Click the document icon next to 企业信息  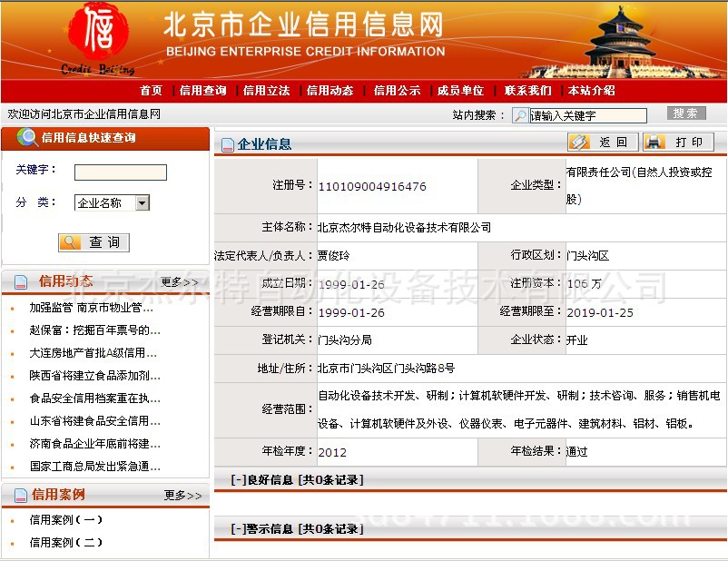click(x=228, y=145)
